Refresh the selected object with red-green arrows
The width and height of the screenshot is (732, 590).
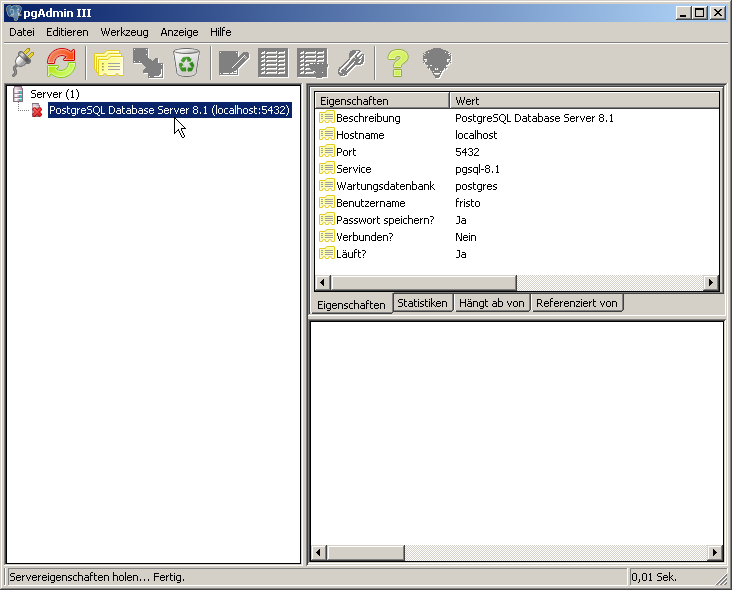click(61, 63)
